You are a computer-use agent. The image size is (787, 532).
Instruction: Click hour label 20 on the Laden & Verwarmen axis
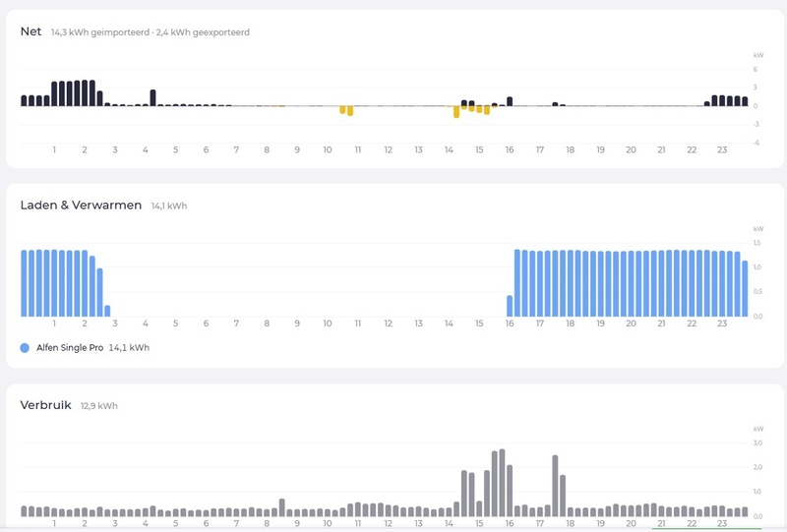pyautogui.click(x=631, y=324)
